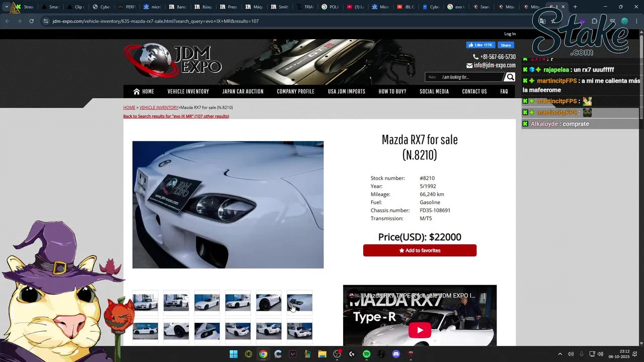Click the HOME breadcrumb link
The image size is (644, 362).
tap(129, 108)
